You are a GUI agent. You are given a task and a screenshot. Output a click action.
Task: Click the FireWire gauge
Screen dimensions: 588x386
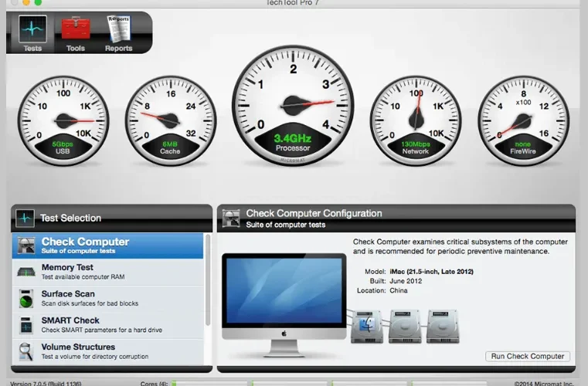click(x=524, y=120)
